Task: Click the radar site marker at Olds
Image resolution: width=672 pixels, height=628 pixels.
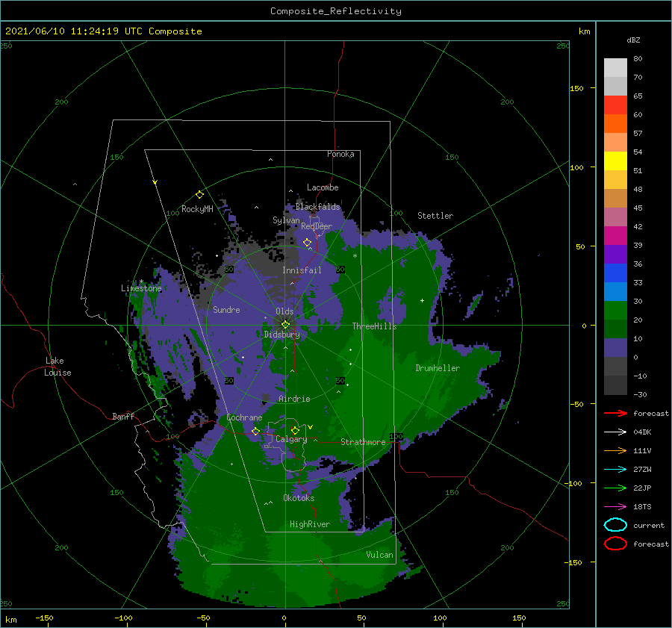Action: [x=285, y=325]
